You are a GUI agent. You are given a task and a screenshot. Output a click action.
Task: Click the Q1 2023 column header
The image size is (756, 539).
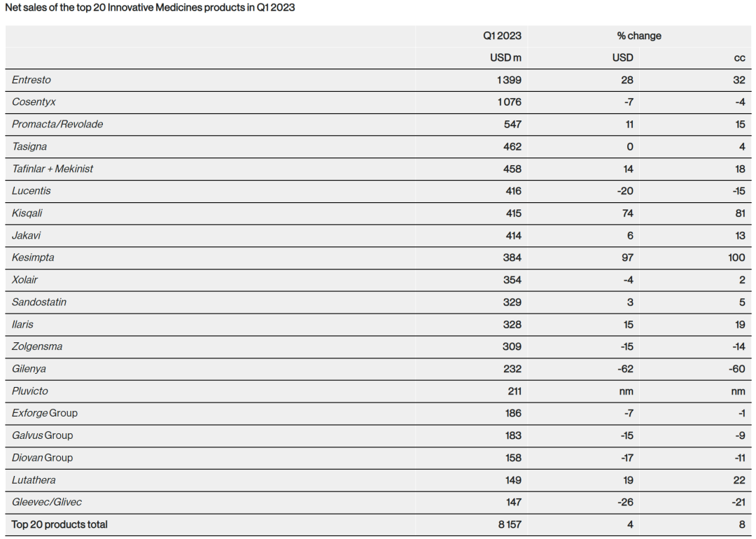(x=502, y=36)
